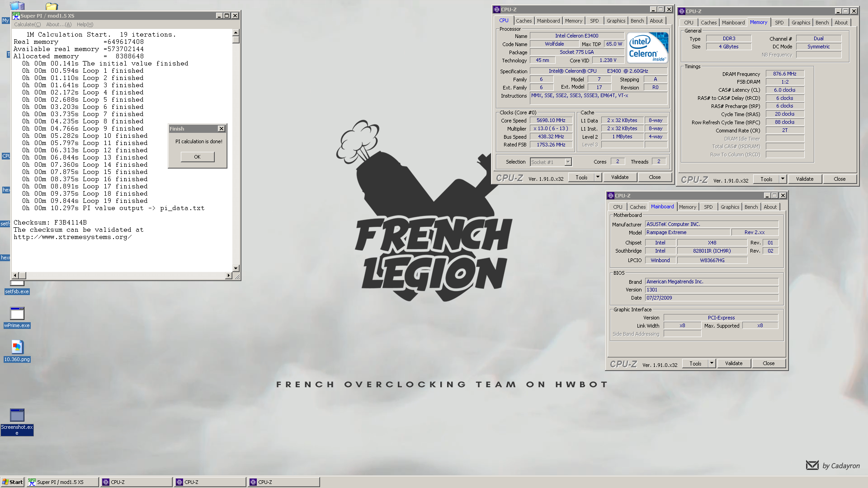Switch to Caches tab in CPU window

[524, 21]
